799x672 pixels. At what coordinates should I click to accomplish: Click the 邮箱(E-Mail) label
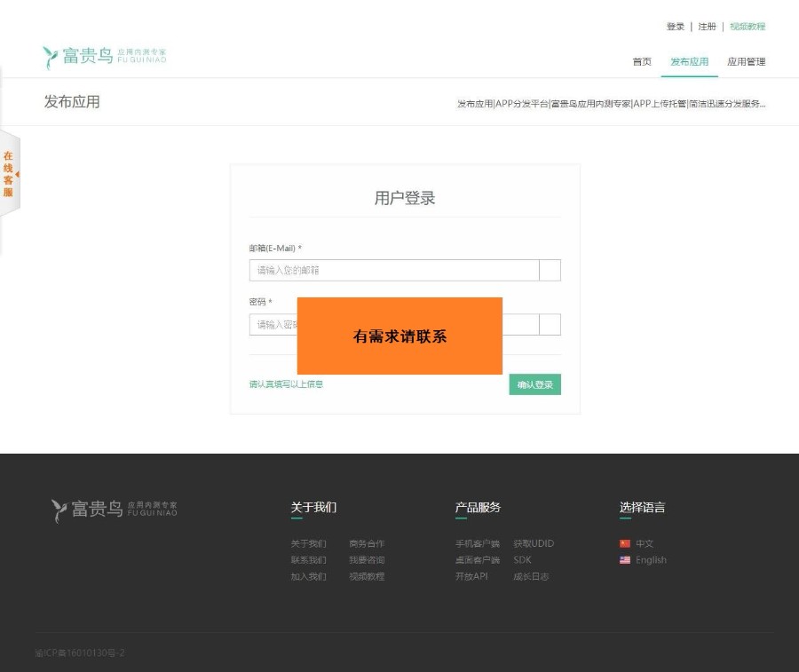click(x=275, y=248)
